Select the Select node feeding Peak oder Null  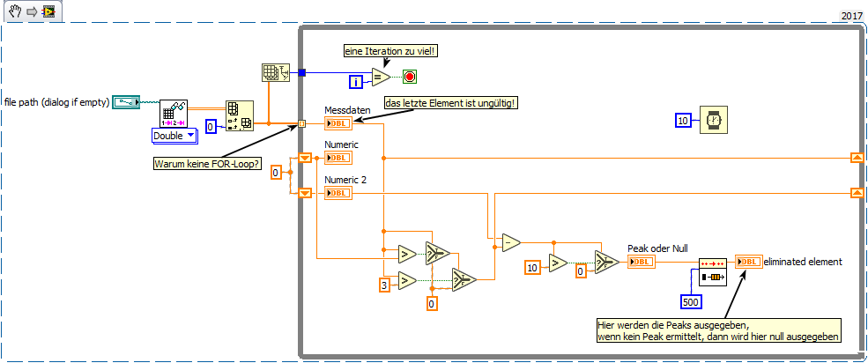tap(607, 263)
